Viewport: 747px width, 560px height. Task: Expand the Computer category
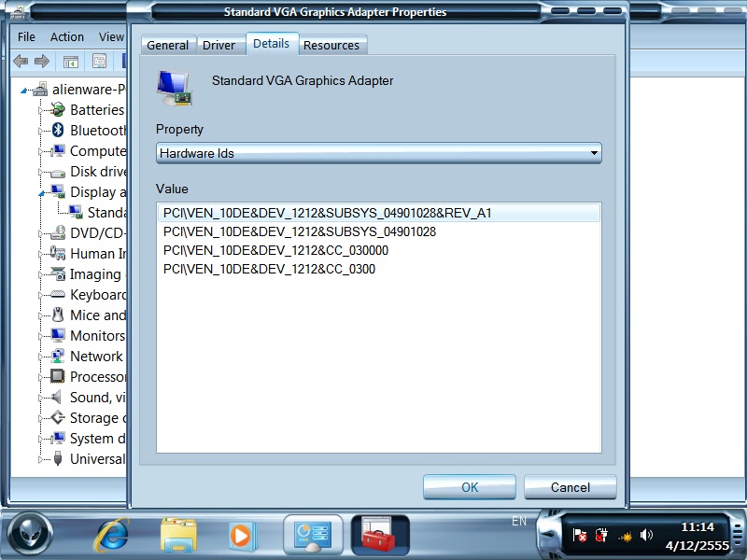click(x=40, y=151)
